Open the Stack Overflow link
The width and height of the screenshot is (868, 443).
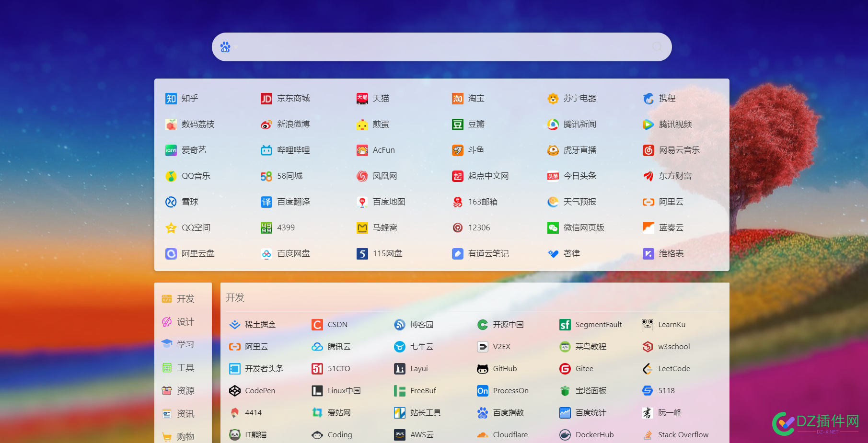click(x=675, y=435)
